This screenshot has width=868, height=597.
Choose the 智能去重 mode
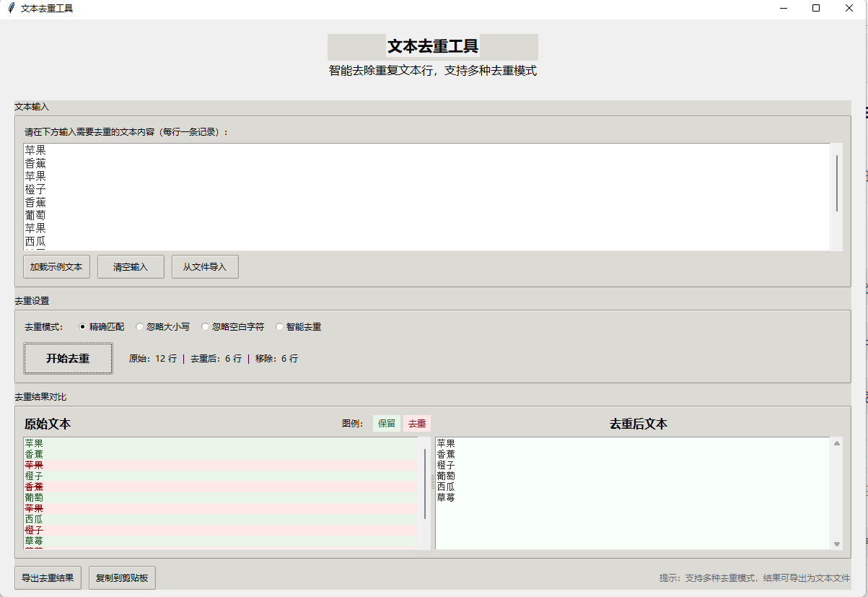tap(279, 326)
